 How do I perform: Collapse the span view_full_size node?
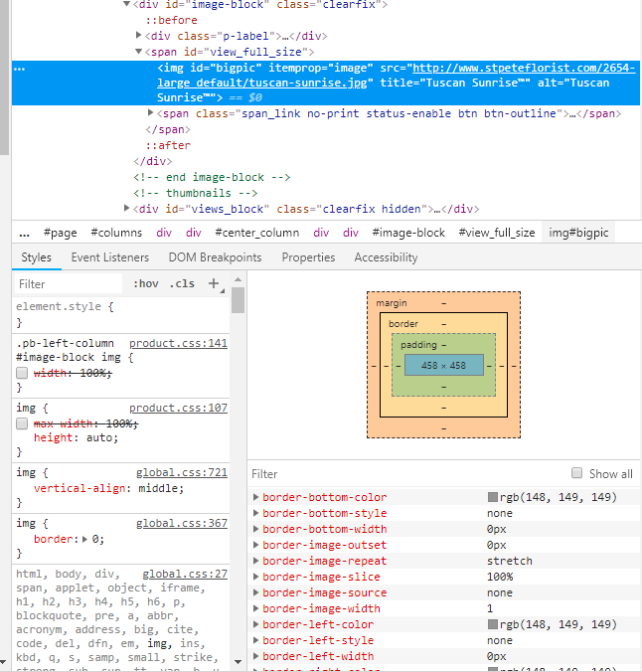point(139,52)
